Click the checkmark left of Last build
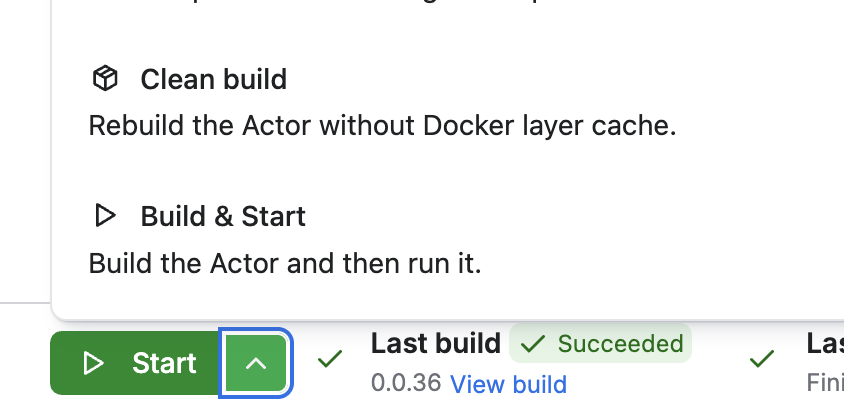 [330, 359]
